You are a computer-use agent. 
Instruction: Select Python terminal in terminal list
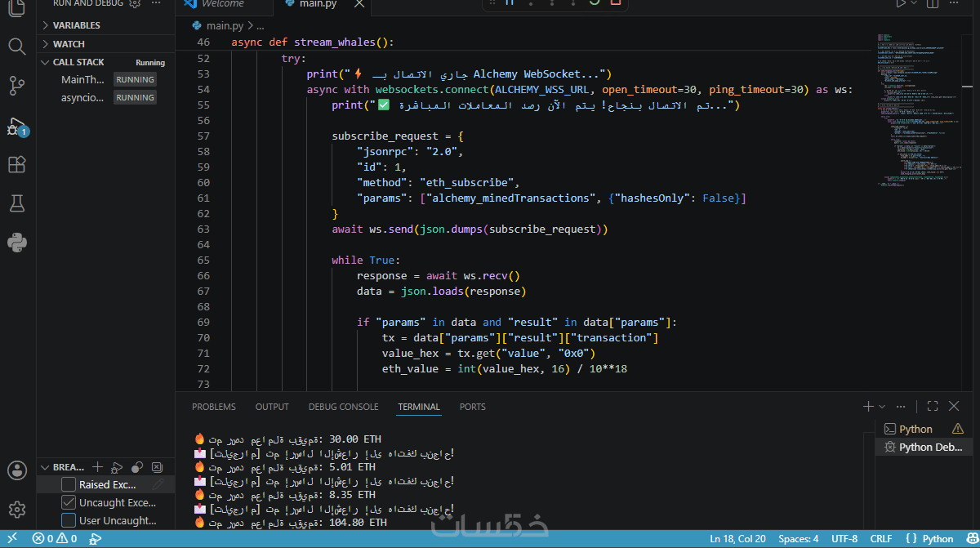click(924, 429)
